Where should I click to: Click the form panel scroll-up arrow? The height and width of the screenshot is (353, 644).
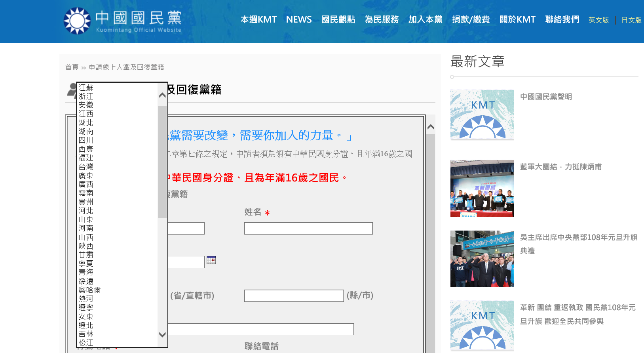(431, 127)
